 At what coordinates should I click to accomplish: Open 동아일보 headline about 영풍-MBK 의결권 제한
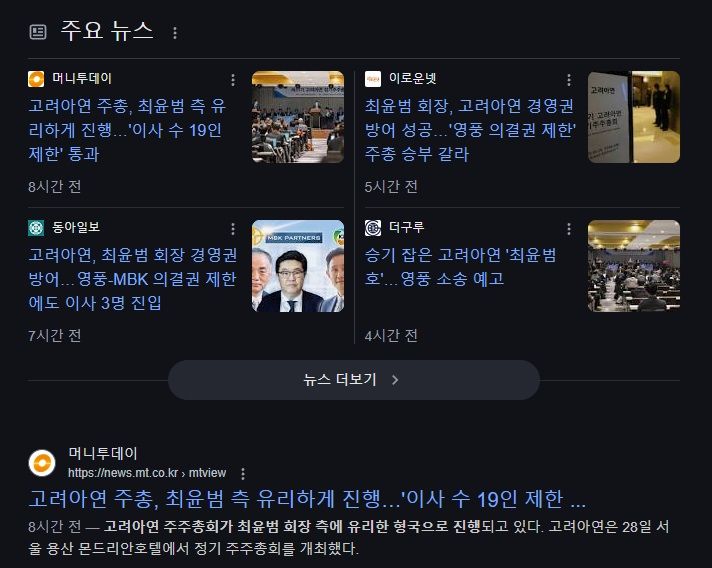click(133, 279)
